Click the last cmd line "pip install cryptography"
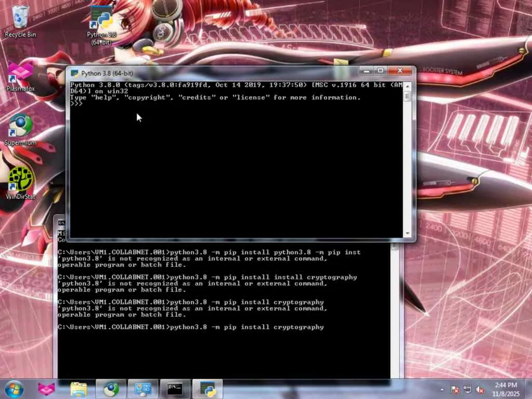This screenshot has height=399, width=532. [191, 327]
